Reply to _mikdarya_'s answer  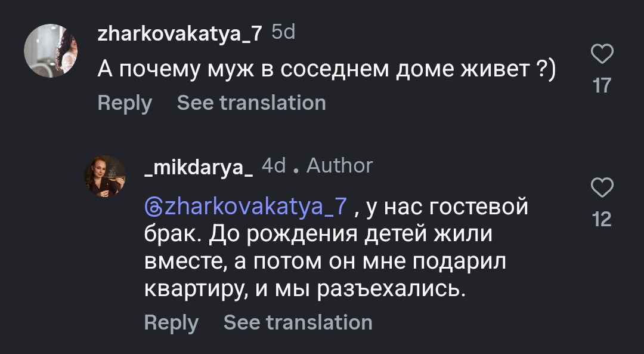[x=171, y=322]
